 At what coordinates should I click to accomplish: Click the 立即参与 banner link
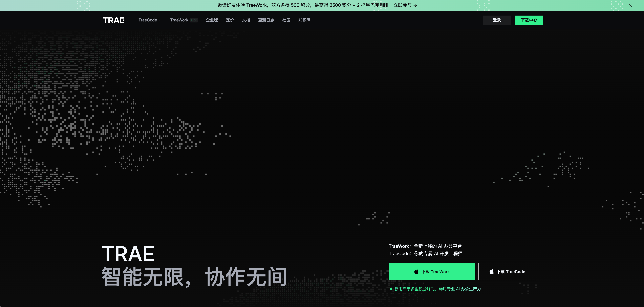coord(405,5)
